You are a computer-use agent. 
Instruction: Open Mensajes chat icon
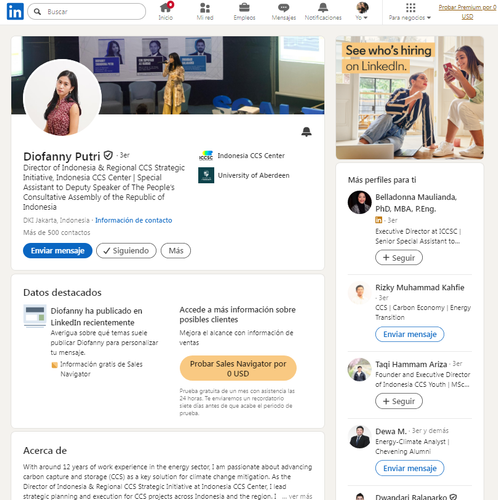[x=284, y=8]
